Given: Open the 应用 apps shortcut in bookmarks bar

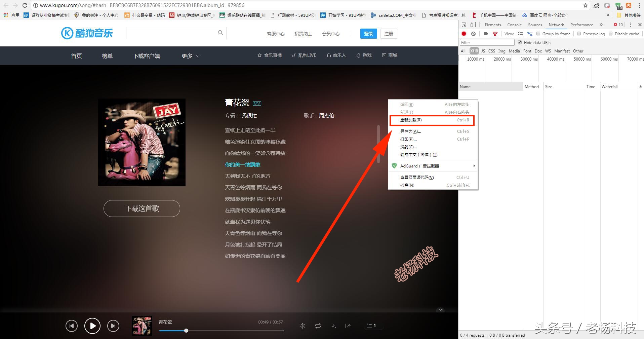Looking at the screenshot, I should coord(11,15).
